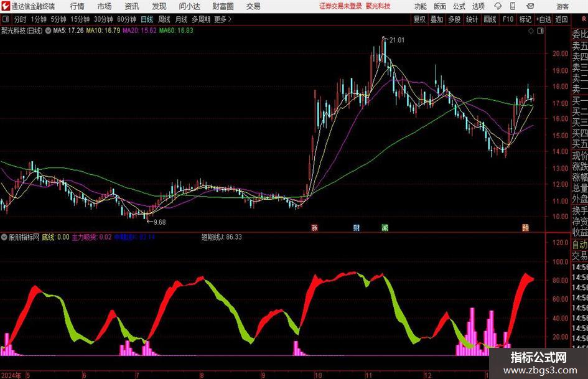Click the 2024年 date label on time axis
588x379 pixels.
click(x=11, y=375)
